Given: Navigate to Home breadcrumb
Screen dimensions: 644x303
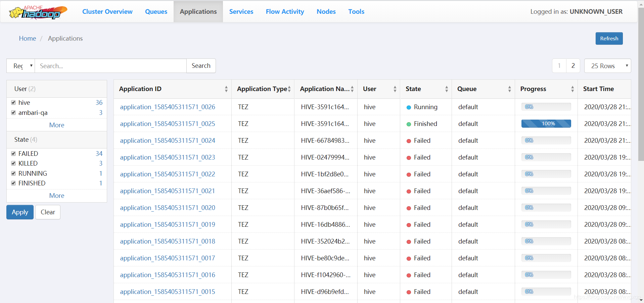Looking at the screenshot, I should pyautogui.click(x=28, y=39).
